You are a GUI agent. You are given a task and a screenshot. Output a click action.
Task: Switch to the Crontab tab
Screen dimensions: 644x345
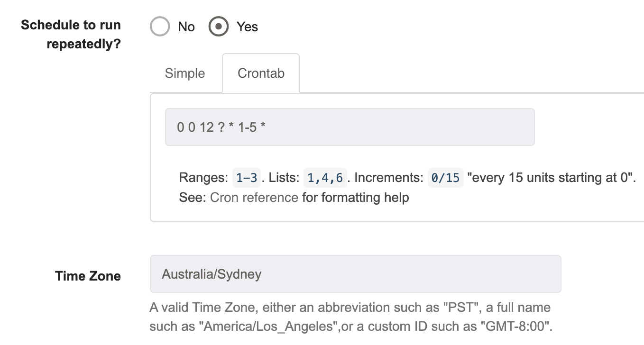coord(261,73)
